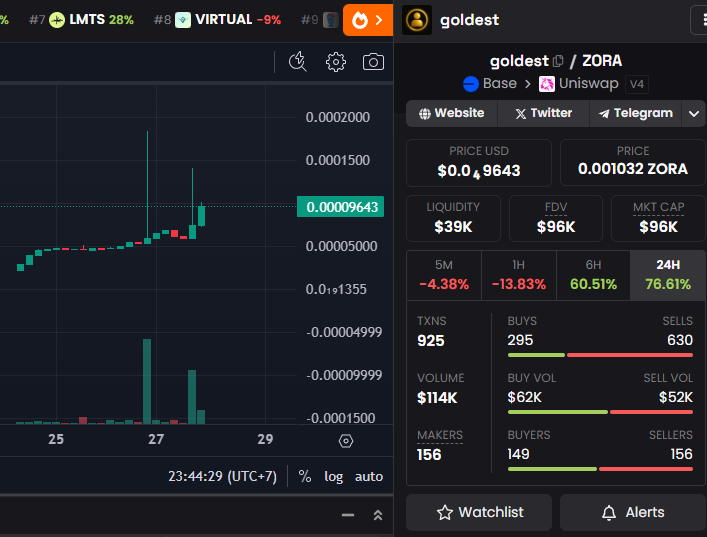Click the goldest token avatar icon
The width and height of the screenshot is (707, 537).
417,20
